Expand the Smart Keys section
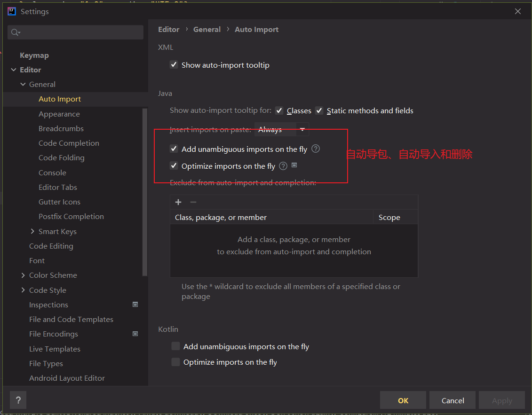Image resolution: width=532 pixels, height=415 pixels. pyautogui.click(x=32, y=231)
